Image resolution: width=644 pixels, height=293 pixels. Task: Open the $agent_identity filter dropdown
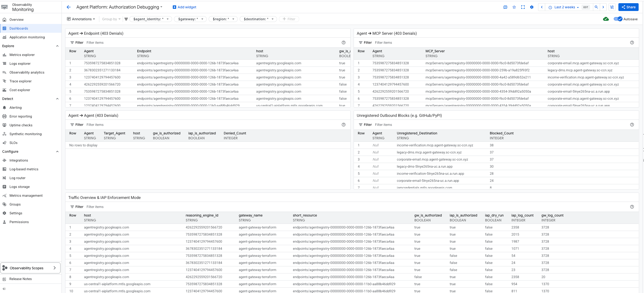pos(151,19)
